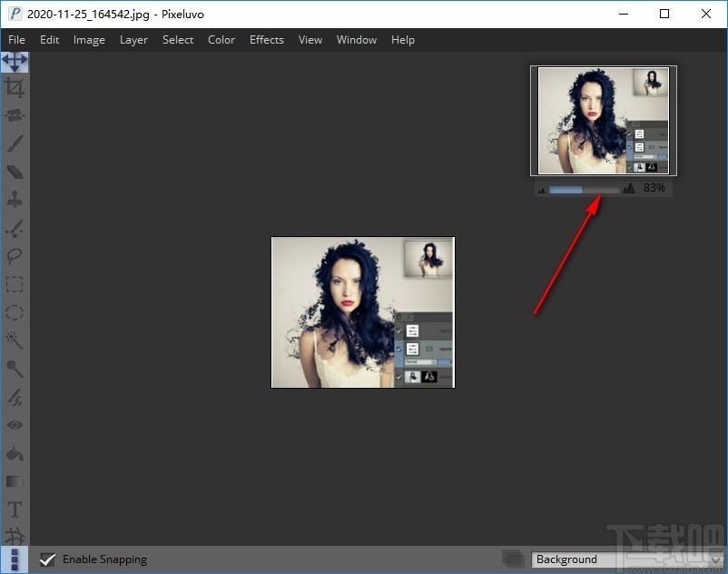Click the large mountain zoom-in icon
Image resolution: width=728 pixels, height=574 pixels.
(x=629, y=188)
